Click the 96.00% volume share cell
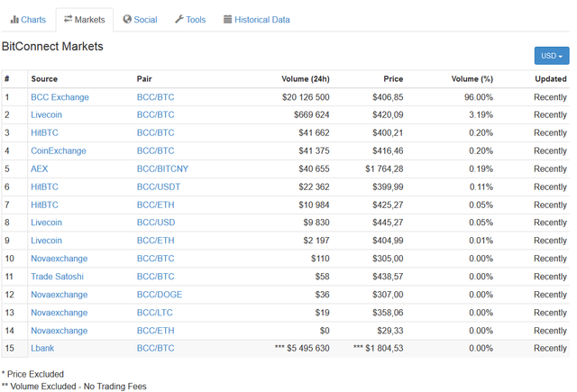The width and height of the screenshot is (577, 392). tap(479, 97)
